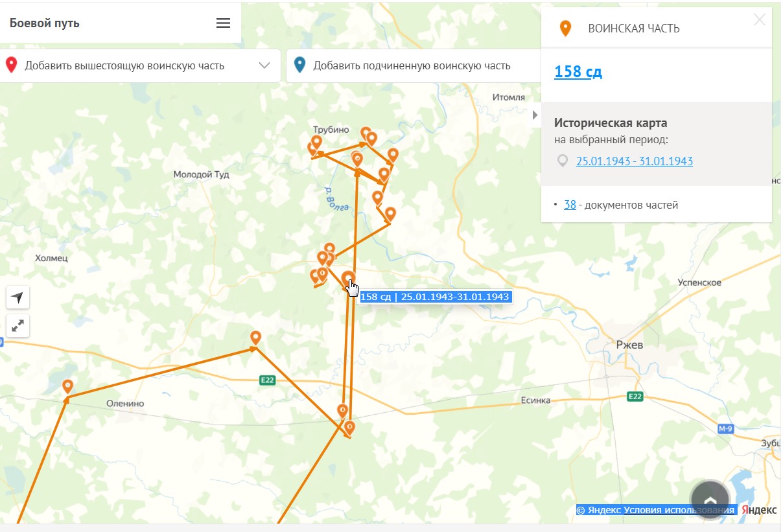
Task: Click the orange pin icon beside ВОИНСКАЯ ЧАСТЬ
Action: pos(566,29)
